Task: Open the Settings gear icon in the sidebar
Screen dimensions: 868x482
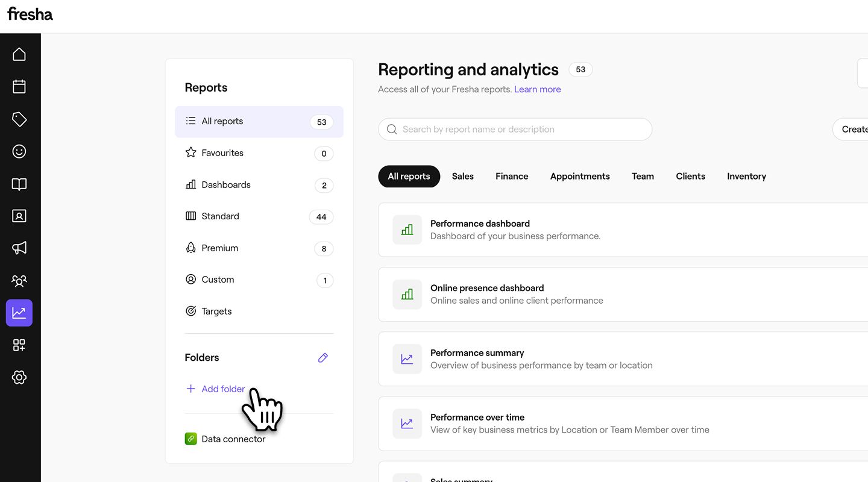Action: [19, 377]
